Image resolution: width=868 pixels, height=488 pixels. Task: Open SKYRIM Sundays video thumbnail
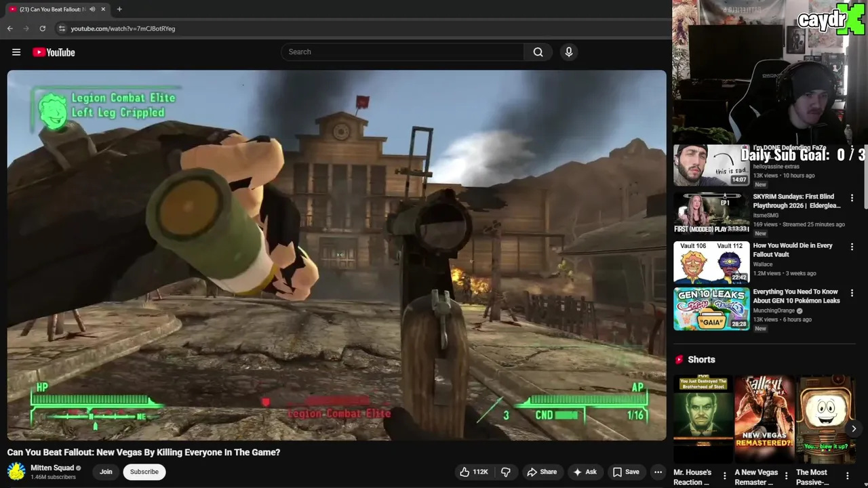(x=711, y=213)
